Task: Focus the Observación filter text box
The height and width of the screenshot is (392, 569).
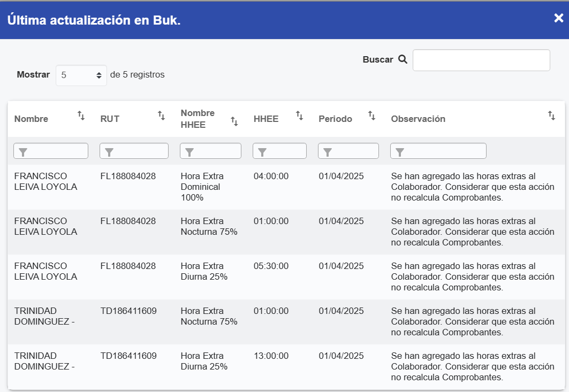Action: [443, 151]
